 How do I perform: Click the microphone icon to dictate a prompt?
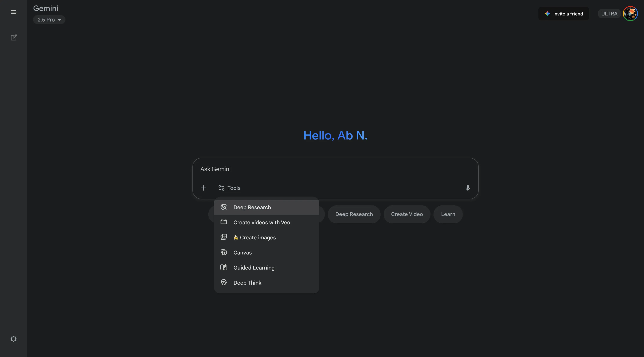click(x=468, y=188)
